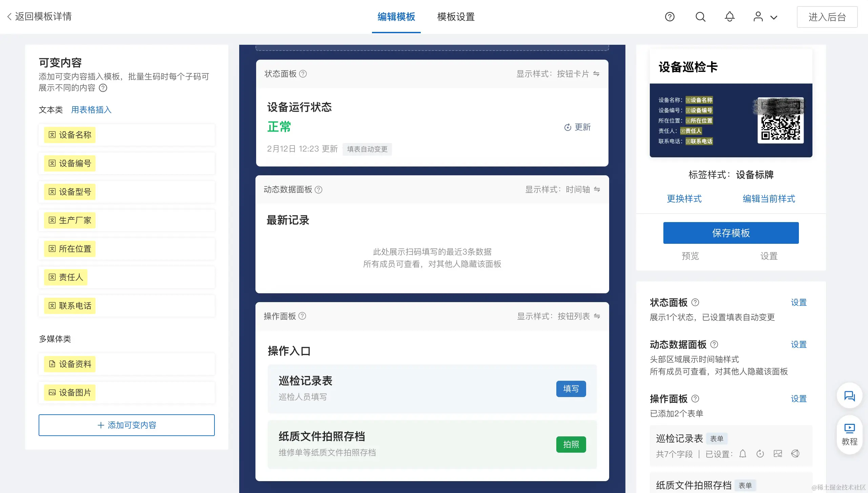Open search with the magnifier icon

click(x=700, y=17)
